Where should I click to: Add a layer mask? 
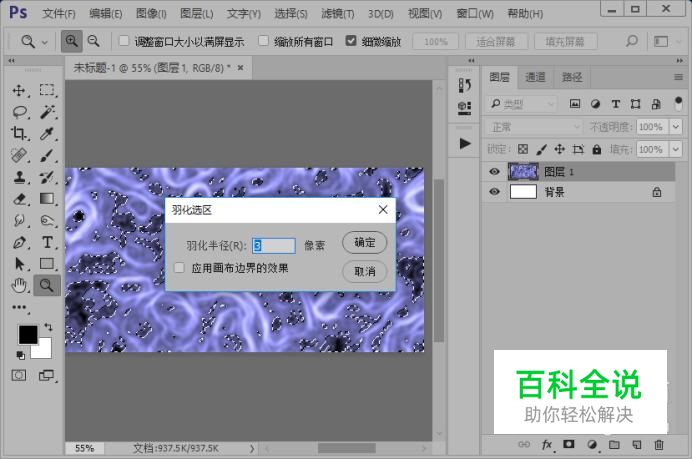point(569,444)
